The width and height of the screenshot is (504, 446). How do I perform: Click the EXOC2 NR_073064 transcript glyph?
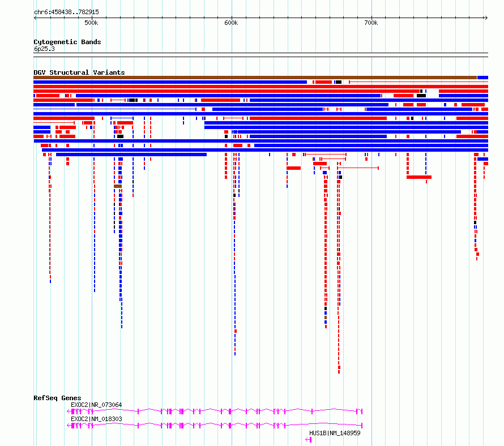(x=215, y=411)
